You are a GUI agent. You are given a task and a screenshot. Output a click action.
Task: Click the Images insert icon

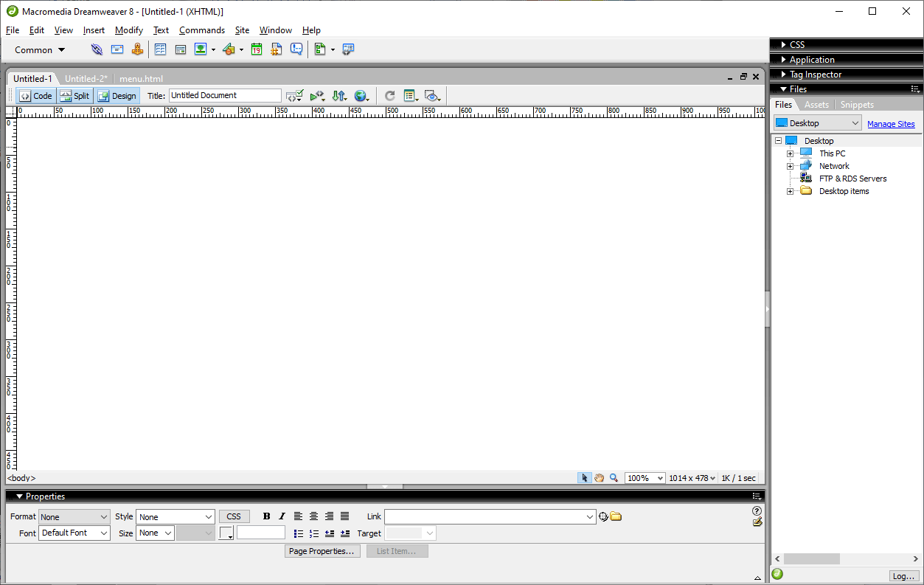point(201,49)
